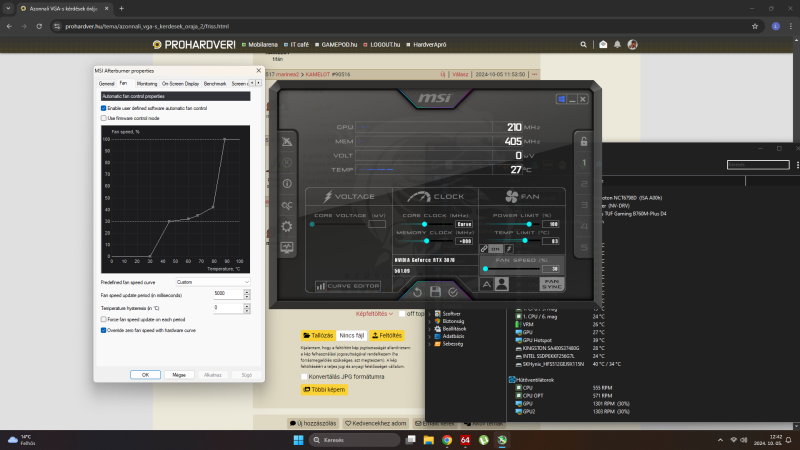Click the Kombustor K icon in Afterburner
The height and width of the screenshot is (450, 800).
(287, 162)
